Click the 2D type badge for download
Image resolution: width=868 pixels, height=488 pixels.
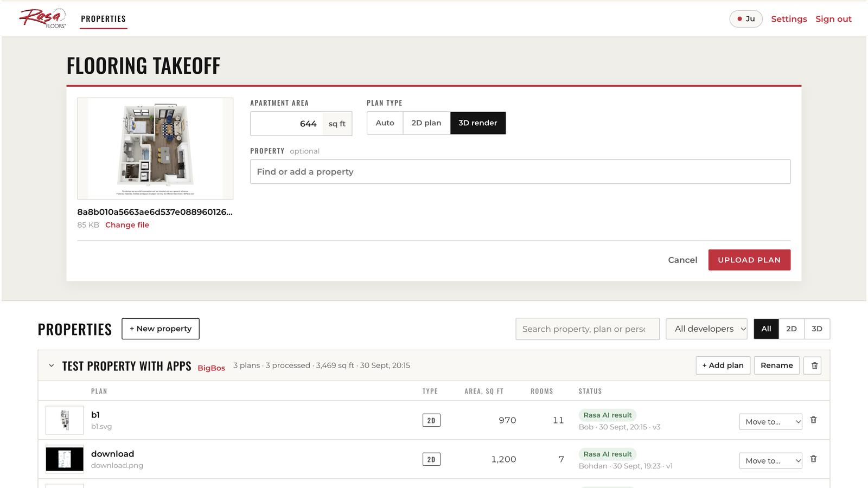click(431, 459)
